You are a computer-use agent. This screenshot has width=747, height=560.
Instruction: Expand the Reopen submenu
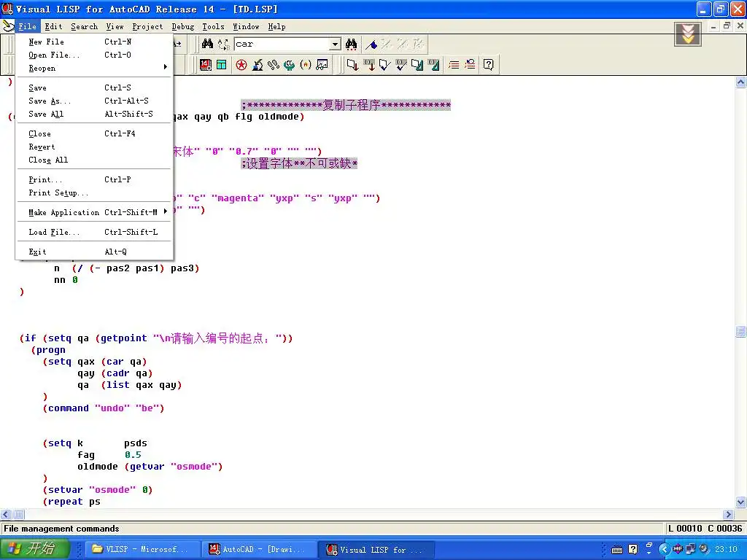(x=93, y=68)
